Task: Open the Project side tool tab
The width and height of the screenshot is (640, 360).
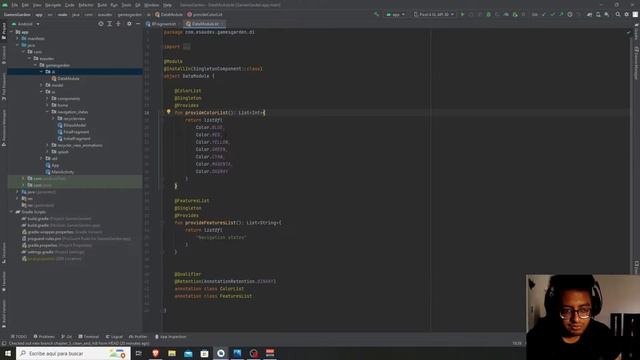Action: tap(4, 31)
